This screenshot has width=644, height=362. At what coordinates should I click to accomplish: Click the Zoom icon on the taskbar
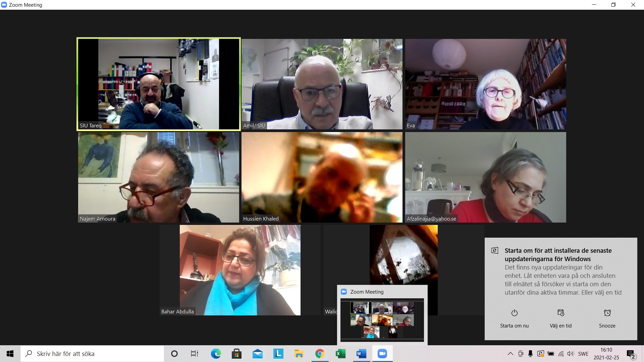[x=382, y=354]
